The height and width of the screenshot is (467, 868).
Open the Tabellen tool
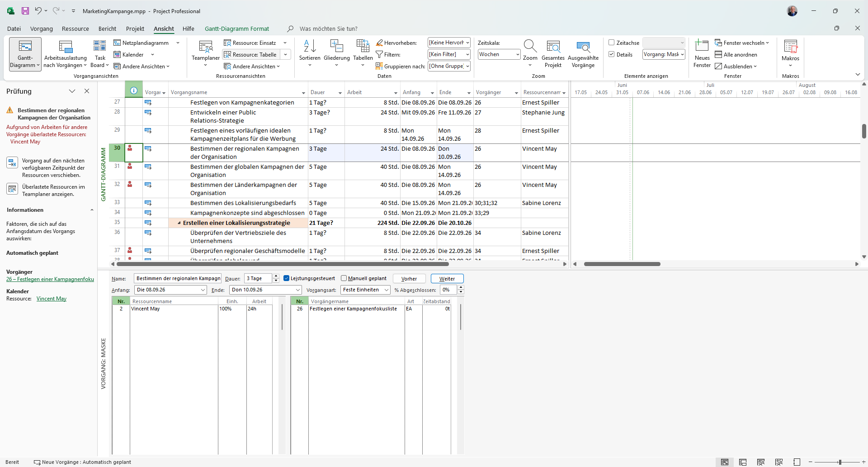[x=363, y=54]
